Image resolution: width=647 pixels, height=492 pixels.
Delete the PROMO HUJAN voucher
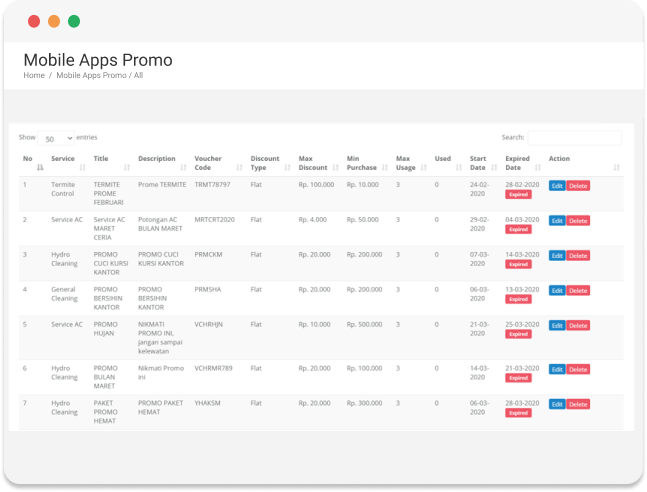(x=578, y=326)
